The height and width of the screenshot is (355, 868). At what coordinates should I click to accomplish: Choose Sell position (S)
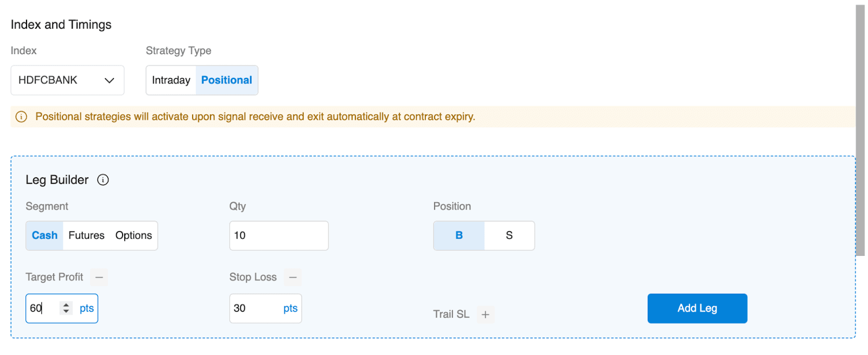point(509,236)
